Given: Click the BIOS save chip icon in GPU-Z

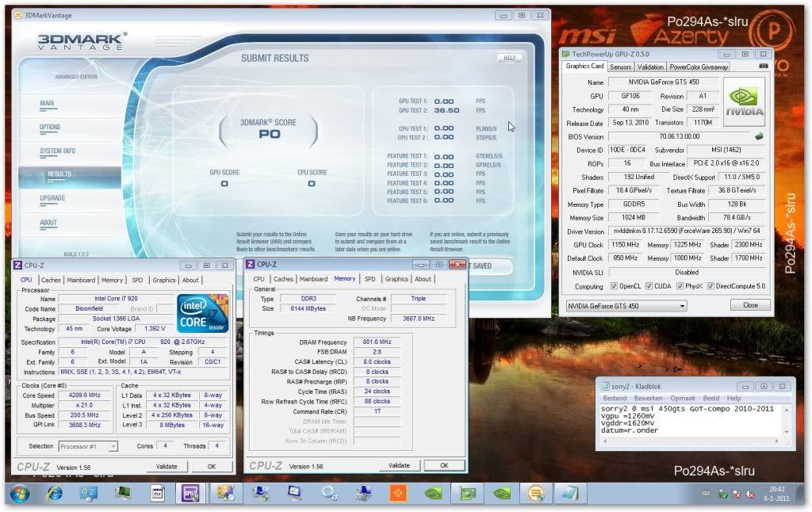Looking at the screenshot, I should [759, 136].
